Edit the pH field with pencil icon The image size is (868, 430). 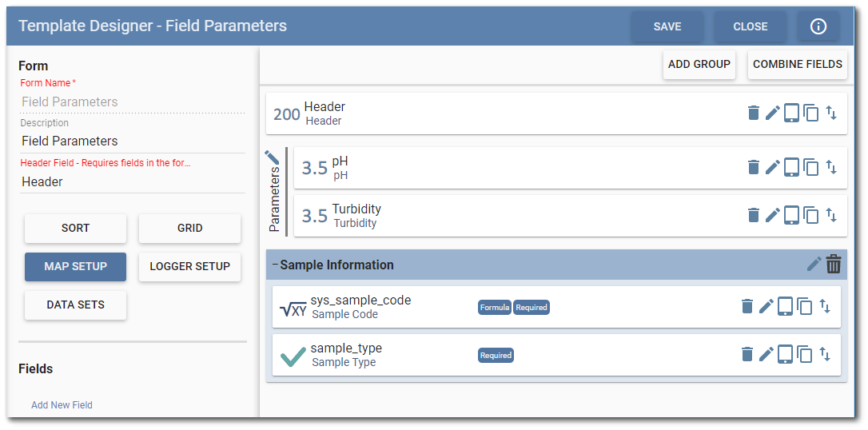click(x=772, y=167)
